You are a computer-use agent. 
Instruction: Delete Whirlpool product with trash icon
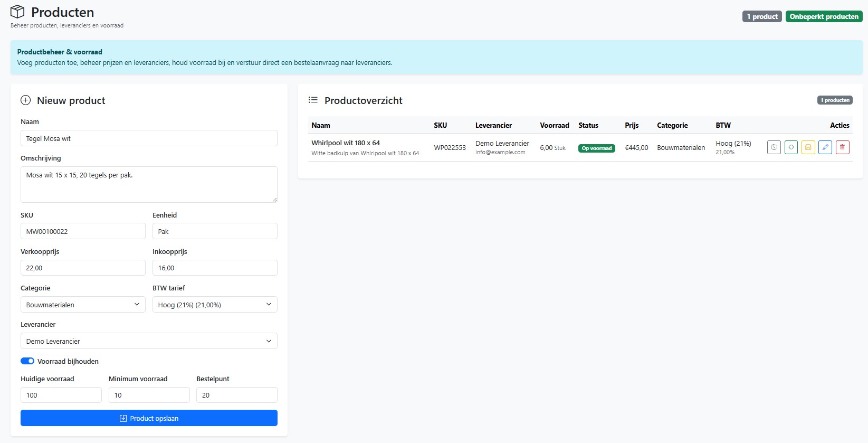(842, 147)
